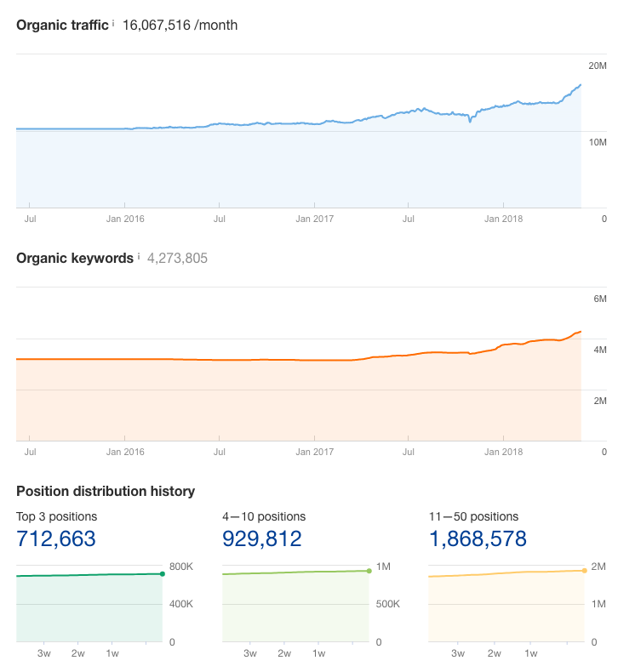Select the 4,273,805 keywords count

tap(177, 259)
